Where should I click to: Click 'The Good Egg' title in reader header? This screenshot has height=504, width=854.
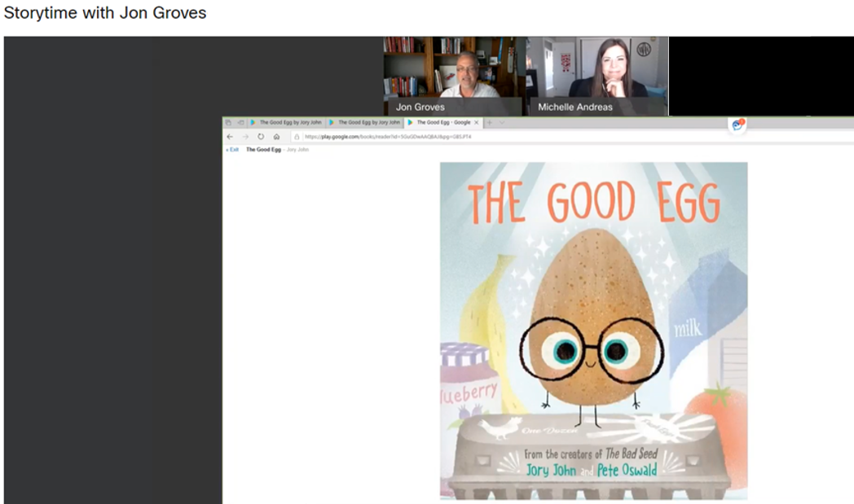(263, 150)
